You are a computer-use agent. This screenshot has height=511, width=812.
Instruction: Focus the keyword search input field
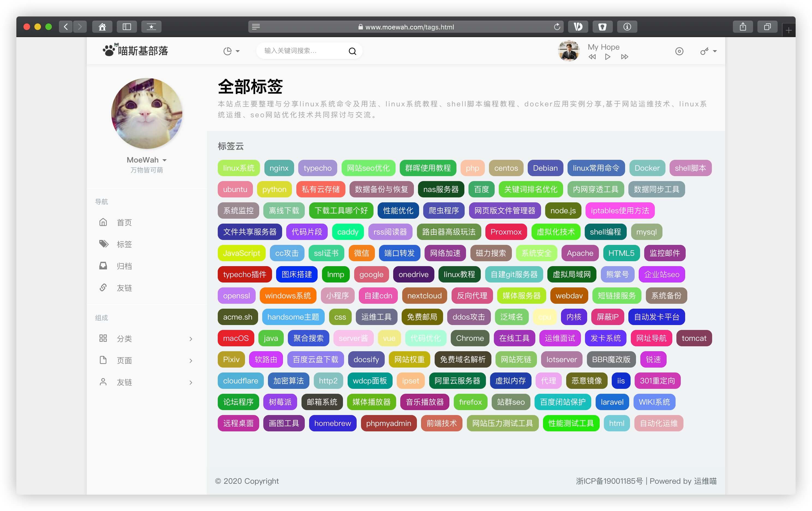point(303,51)
